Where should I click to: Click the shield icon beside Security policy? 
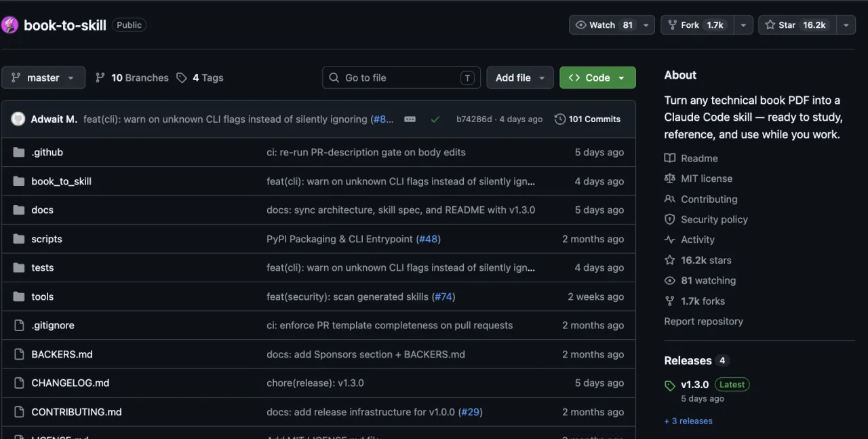(x=670, y=219)
